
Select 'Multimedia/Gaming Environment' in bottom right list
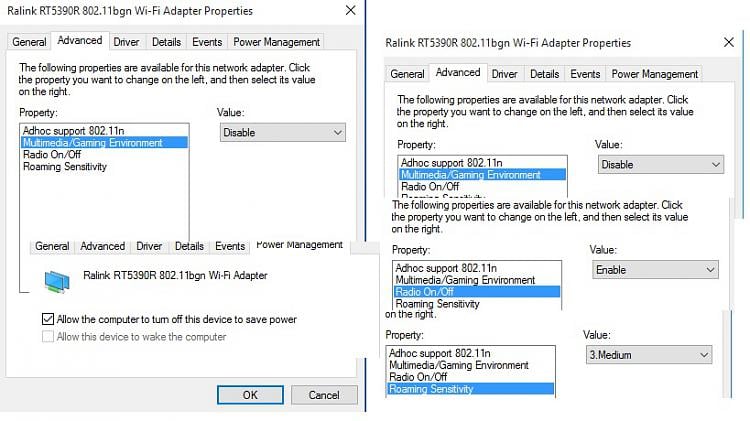click(471, 365)
